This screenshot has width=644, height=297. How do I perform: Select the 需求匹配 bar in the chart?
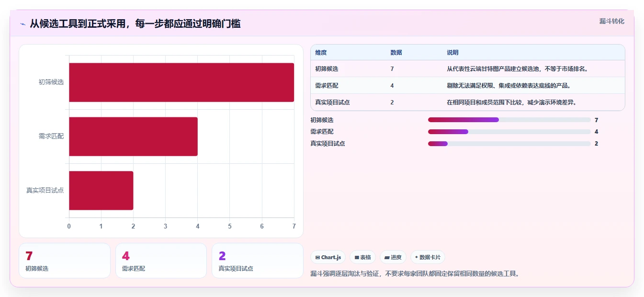pyautogui.click(x=133, y=137)
